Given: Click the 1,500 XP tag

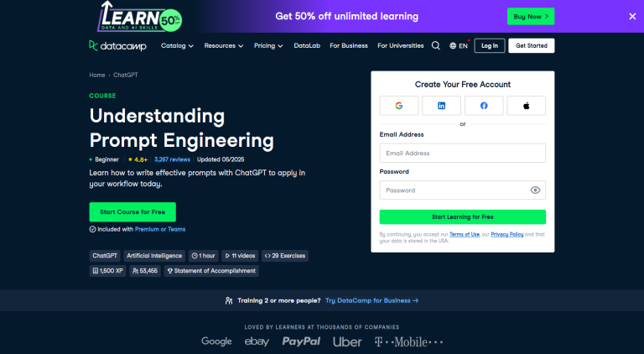Looking at the screenshot, I should coord(107,271).
